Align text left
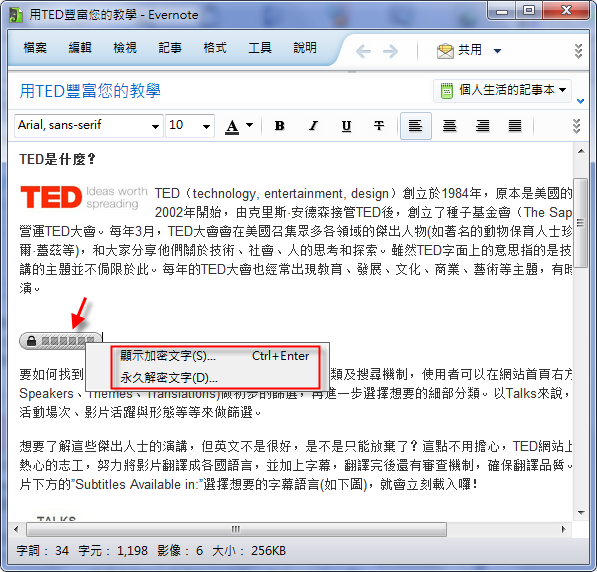597x572 pixels. click(416, 126)
